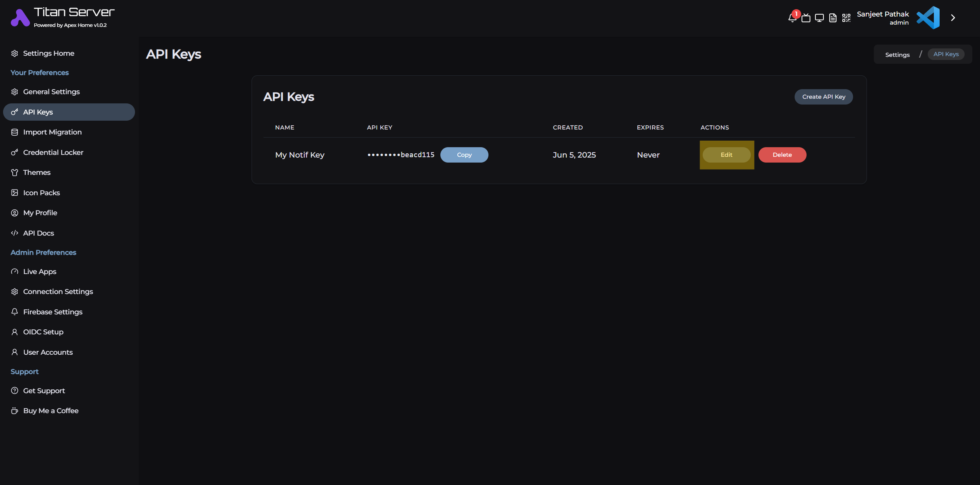This screenshot has height=485, width=980.
Task: Click the Sanjeet Pathak profile avatar
Action: [x=928, y=18]
